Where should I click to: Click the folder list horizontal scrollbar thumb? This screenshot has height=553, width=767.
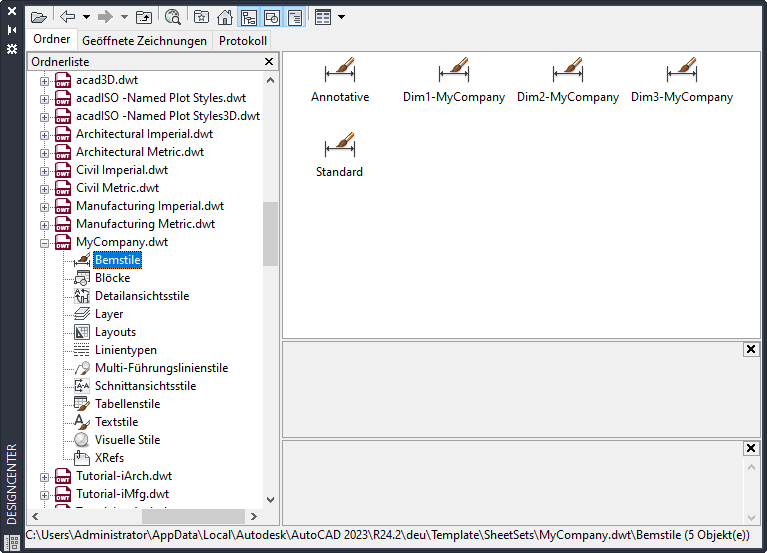pos(193,516)
